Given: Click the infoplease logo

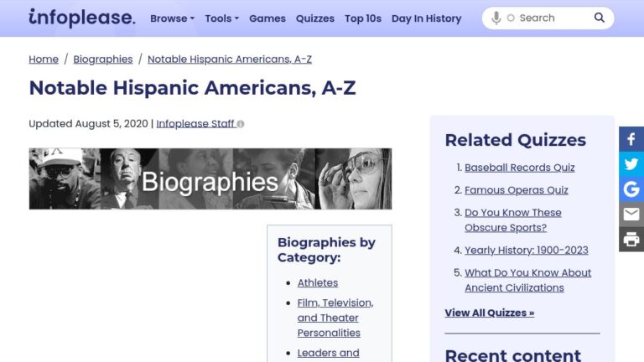Looking at the screenshot, I should (81, 18).
